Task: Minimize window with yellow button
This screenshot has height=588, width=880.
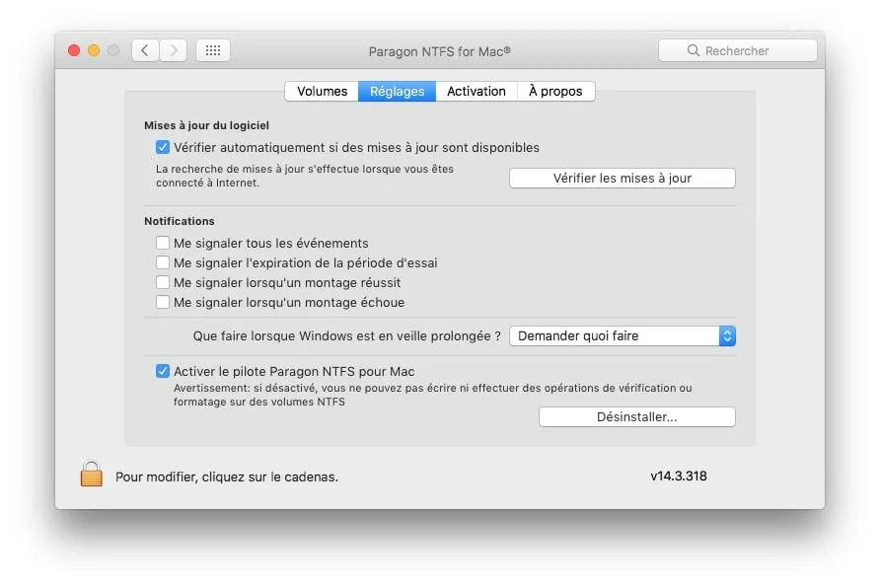Action: click(94, 50)
